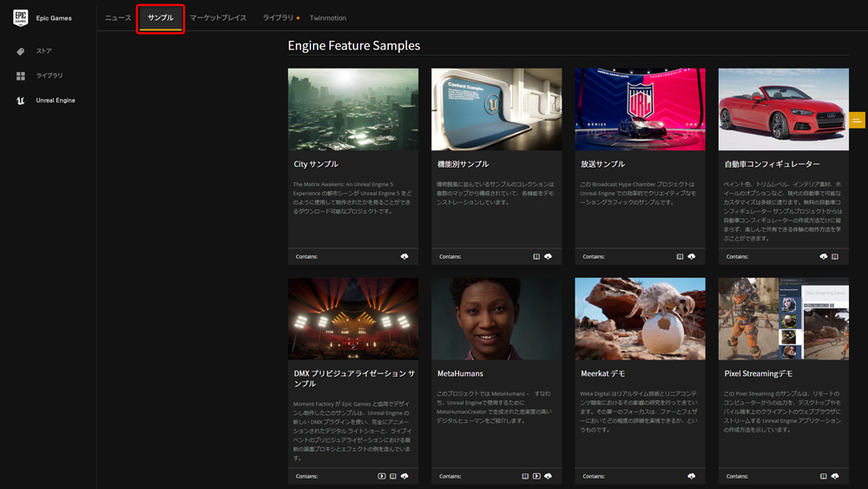Image resolution: width=868 pixels, height=489 pixels.
Task: Open the 放送サンプル race car thumbnail
Action: click(x=640, y=109)
